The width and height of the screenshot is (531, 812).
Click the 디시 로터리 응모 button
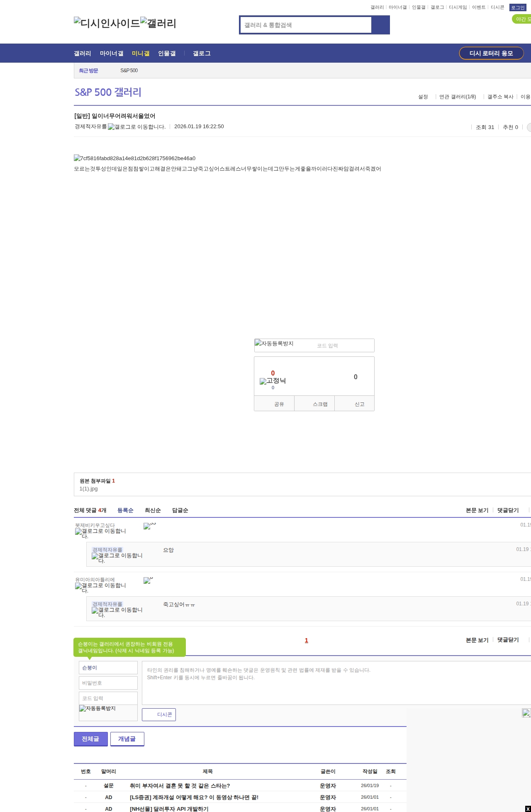[x=491, y=54]
